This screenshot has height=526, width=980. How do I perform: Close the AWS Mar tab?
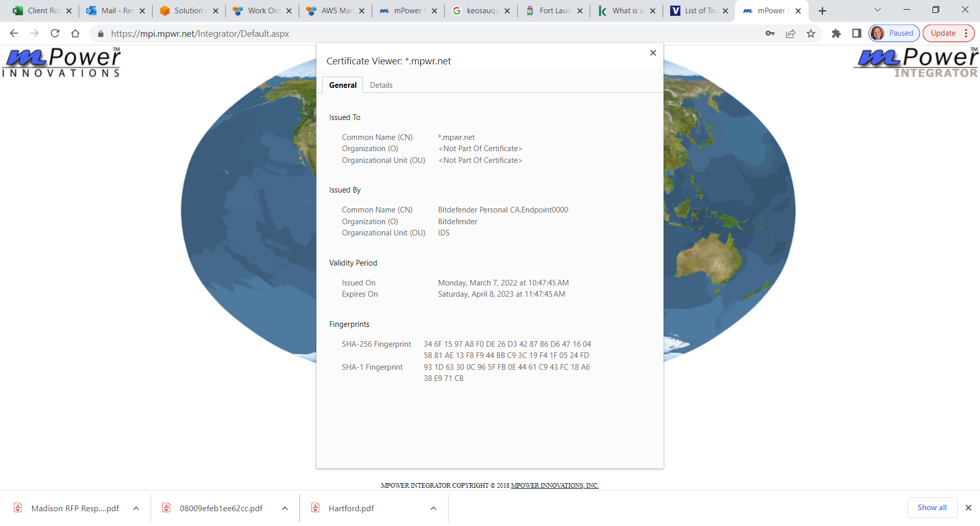[361, 11]
